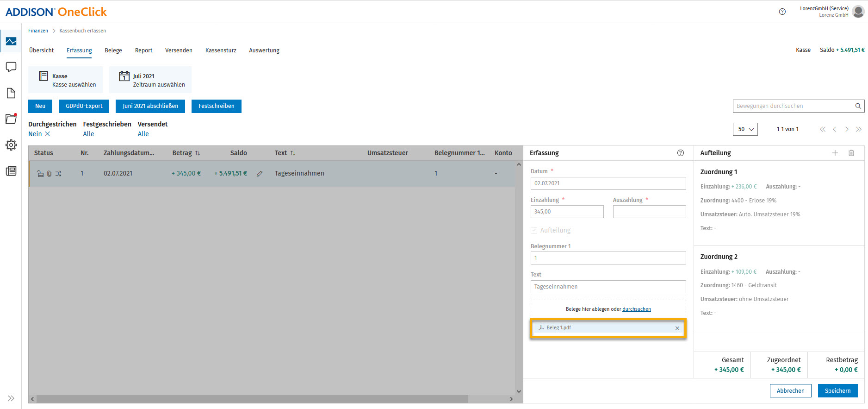Click the durchsuchen link for Belege
The width and height of the screenshot is (868, 409).
tap(637, 309)
